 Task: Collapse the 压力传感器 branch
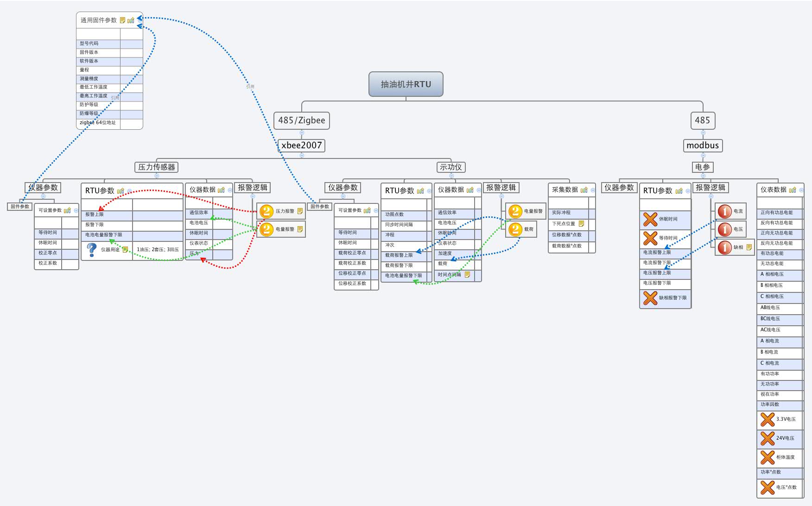pyautogui.click(x=157, y=176)
